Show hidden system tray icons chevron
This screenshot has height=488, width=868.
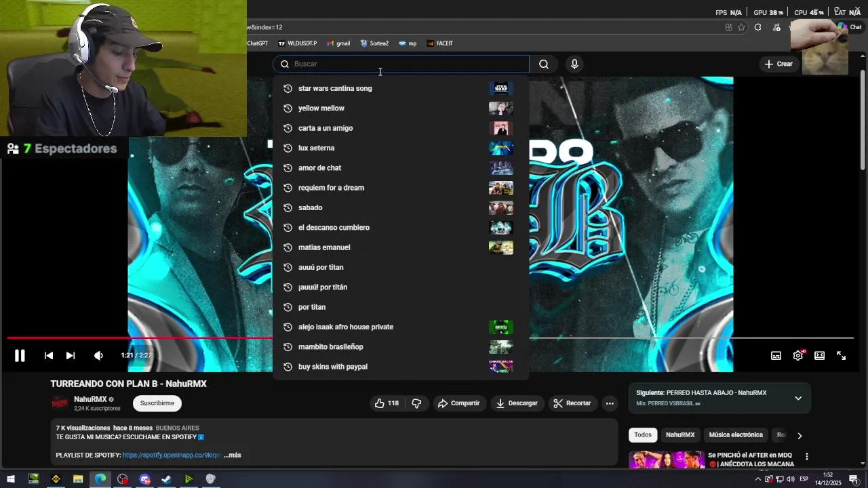758,479
